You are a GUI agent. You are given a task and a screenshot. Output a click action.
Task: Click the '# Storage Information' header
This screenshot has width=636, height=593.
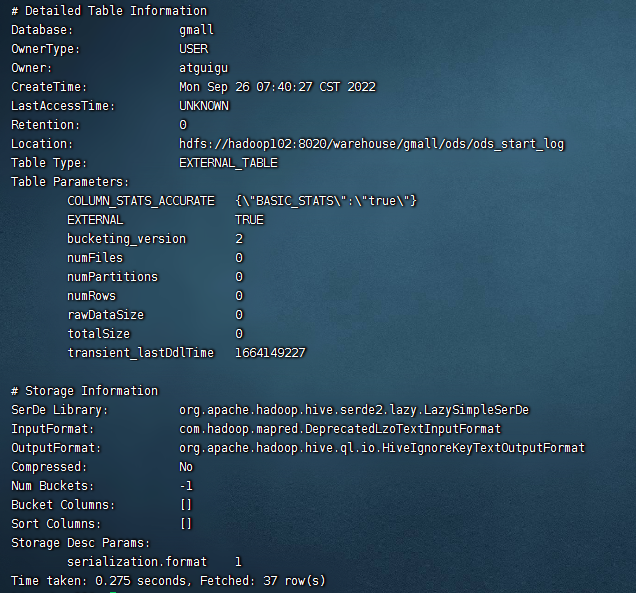click(x=84, y=391)
